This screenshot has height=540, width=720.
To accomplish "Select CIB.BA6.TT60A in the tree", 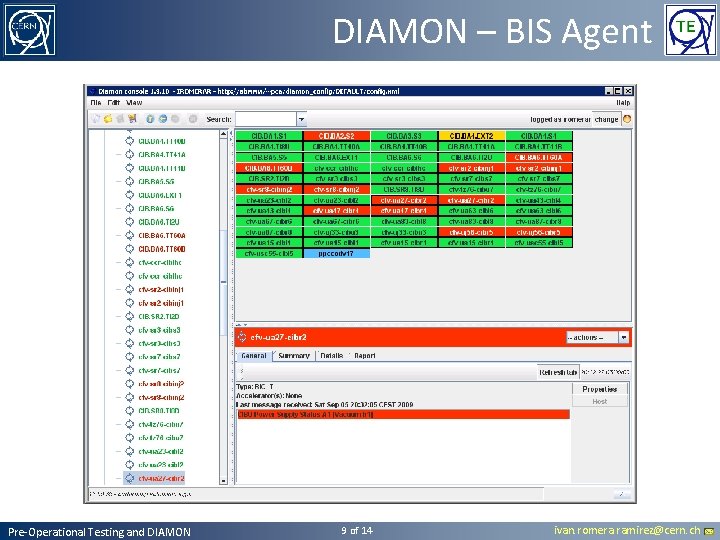I will click(x=162, y=236).
